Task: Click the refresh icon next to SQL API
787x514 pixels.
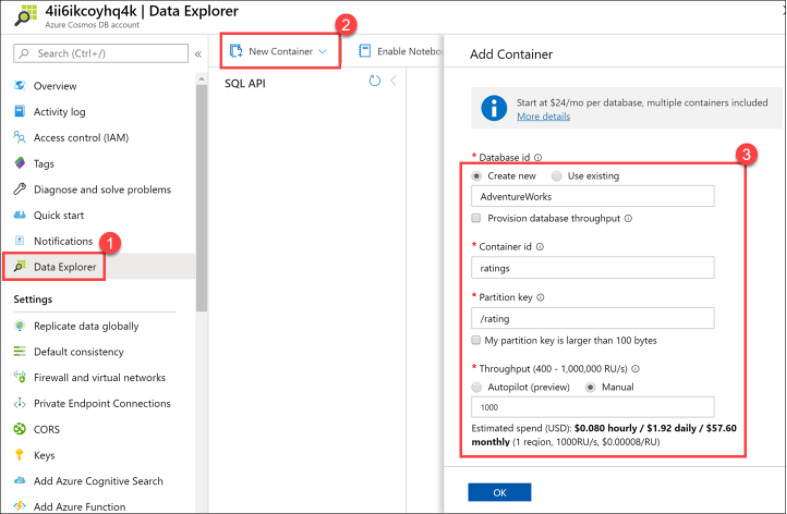Action: click(x=375, y=81)
